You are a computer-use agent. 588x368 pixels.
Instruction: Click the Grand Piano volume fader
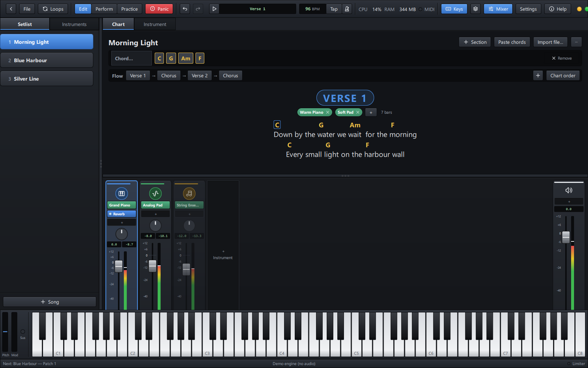(x=119, y=266)
